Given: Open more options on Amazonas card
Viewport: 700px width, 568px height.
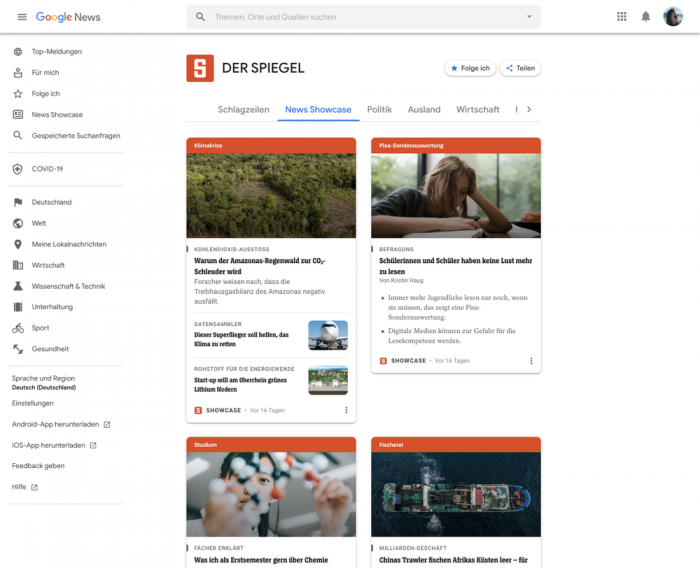Looking at the screenshot, I should click(x=346, y=410).
